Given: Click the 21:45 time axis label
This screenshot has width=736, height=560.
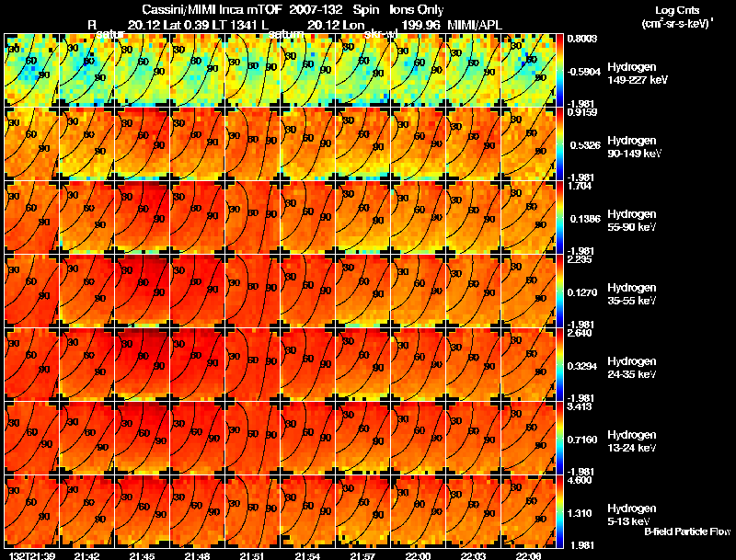Looking at the screenshot, I should pos(142,555).
